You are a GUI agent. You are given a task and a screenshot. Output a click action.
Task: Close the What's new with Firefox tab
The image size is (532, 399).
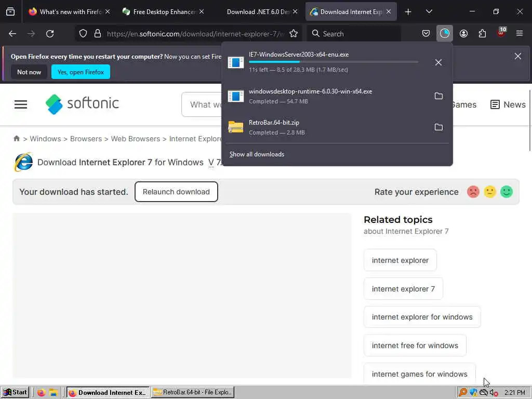(108, 12)
